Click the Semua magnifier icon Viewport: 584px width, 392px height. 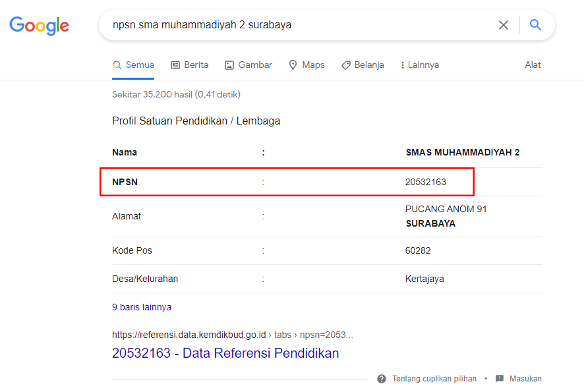(117, 65)
